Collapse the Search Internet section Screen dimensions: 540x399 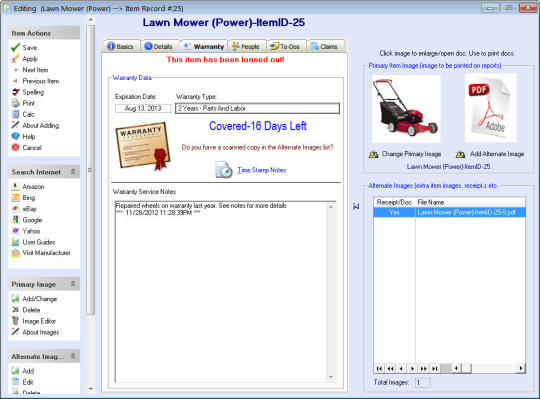[x=73, y=172]
